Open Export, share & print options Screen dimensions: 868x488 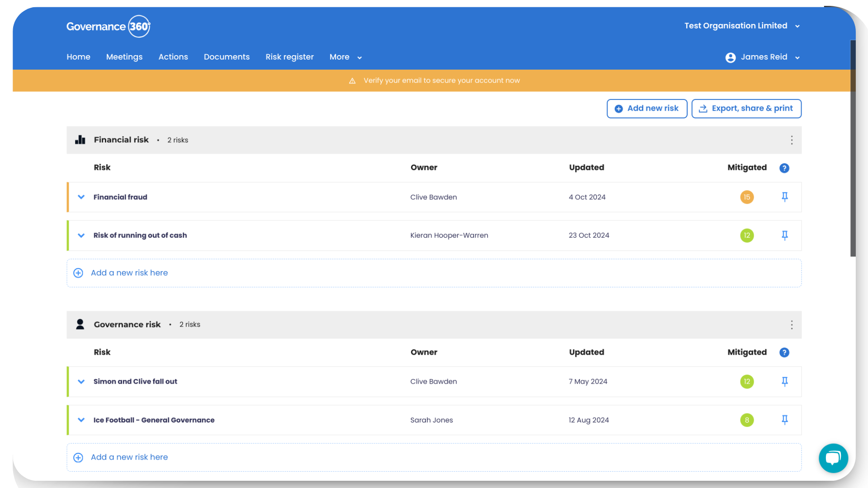[x=746, y=108]
